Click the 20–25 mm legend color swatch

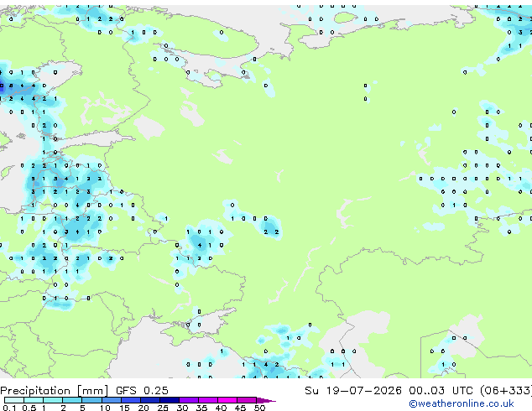[x=149, y=400]
